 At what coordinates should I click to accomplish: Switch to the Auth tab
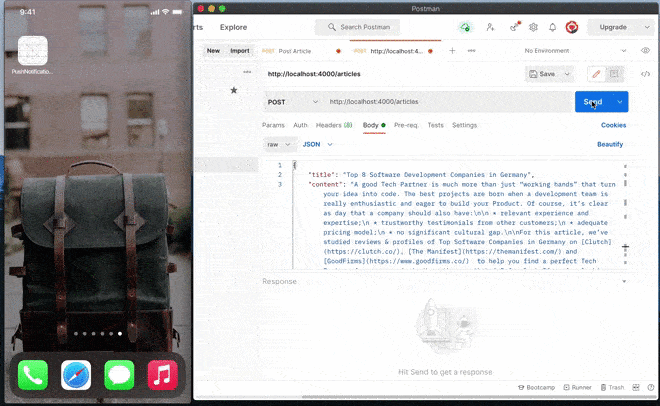click(x=300, y=125)
